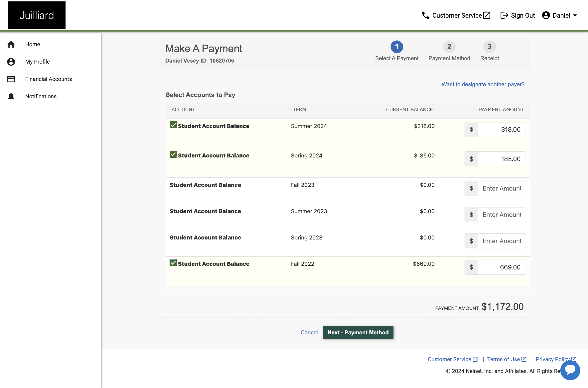Open the Terms of Use link
Image resolution: width=588 pixels, height=388 pixels.
point(507,359)
